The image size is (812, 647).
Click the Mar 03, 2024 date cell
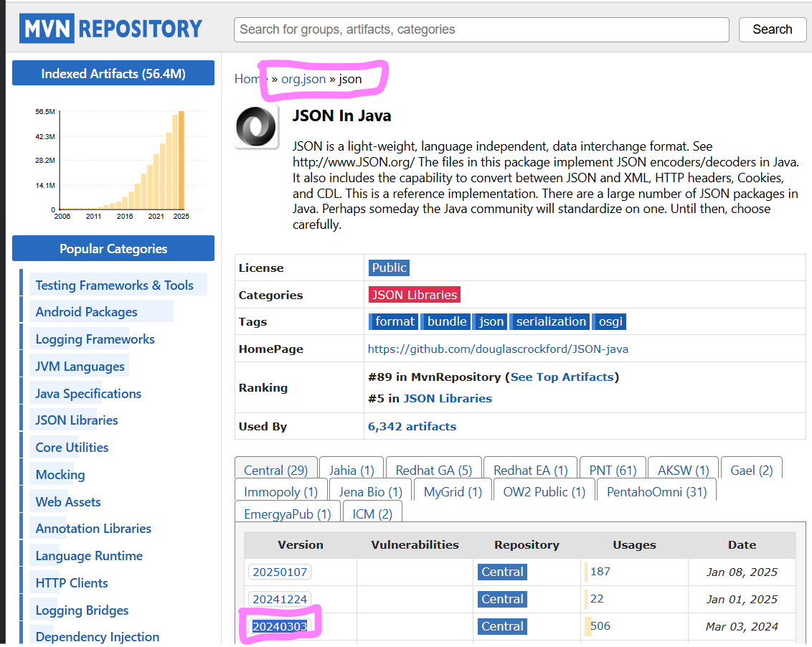[742, 626]
